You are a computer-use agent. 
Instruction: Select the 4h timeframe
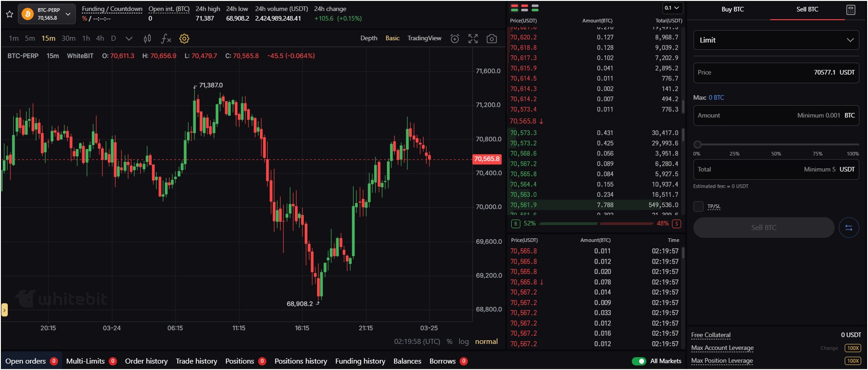tap(100, 38)
